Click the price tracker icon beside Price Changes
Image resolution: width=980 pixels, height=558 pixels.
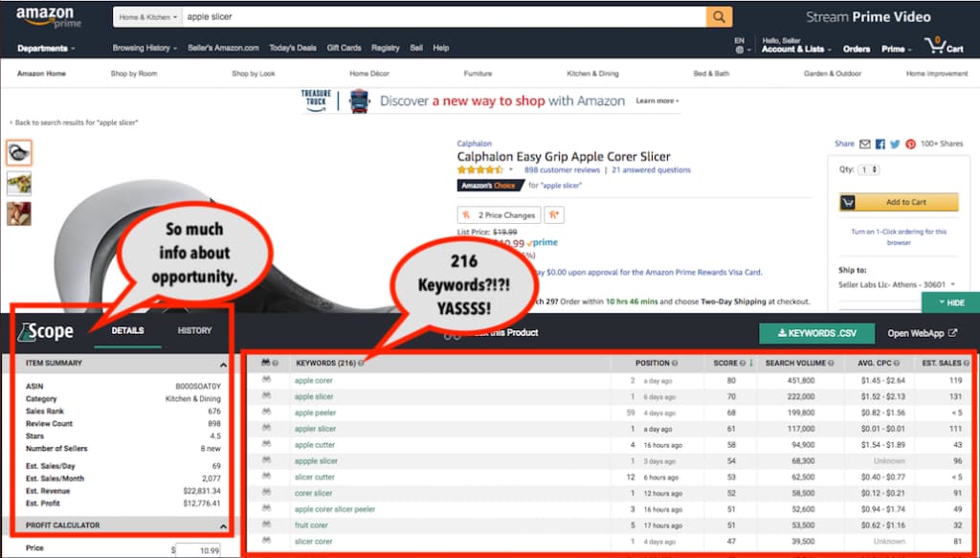pos(554,215)
